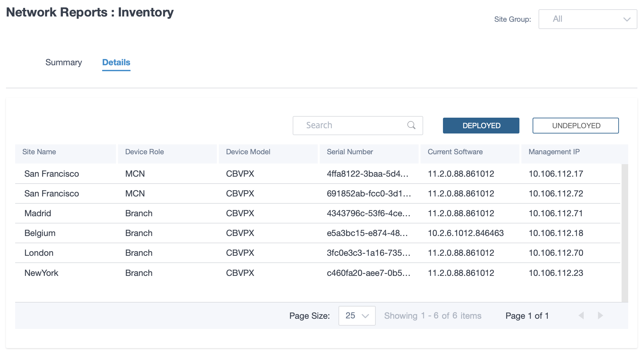Go to the previous page arrow
The image size is (644, 354).
(x=581, y=316)
